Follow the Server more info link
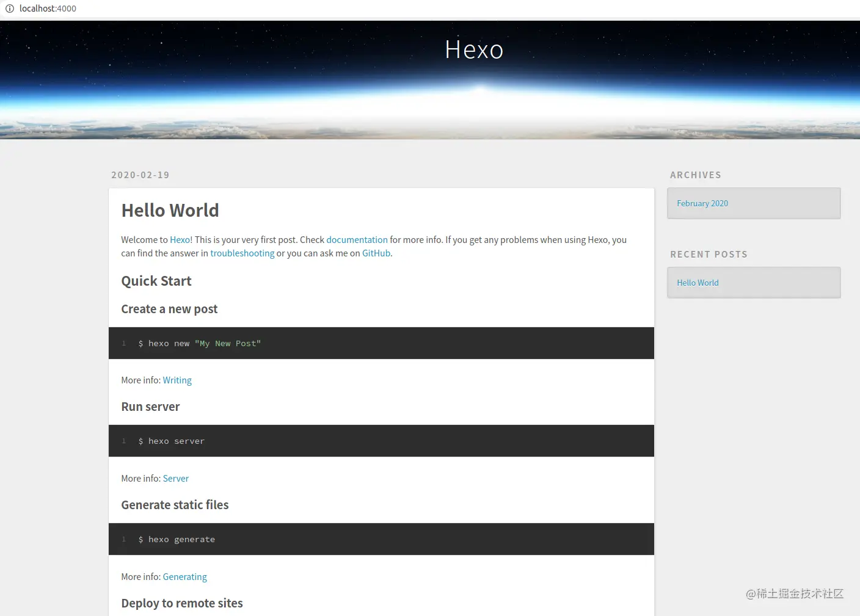Screen dimensions: 860x616 pos(175,479)
